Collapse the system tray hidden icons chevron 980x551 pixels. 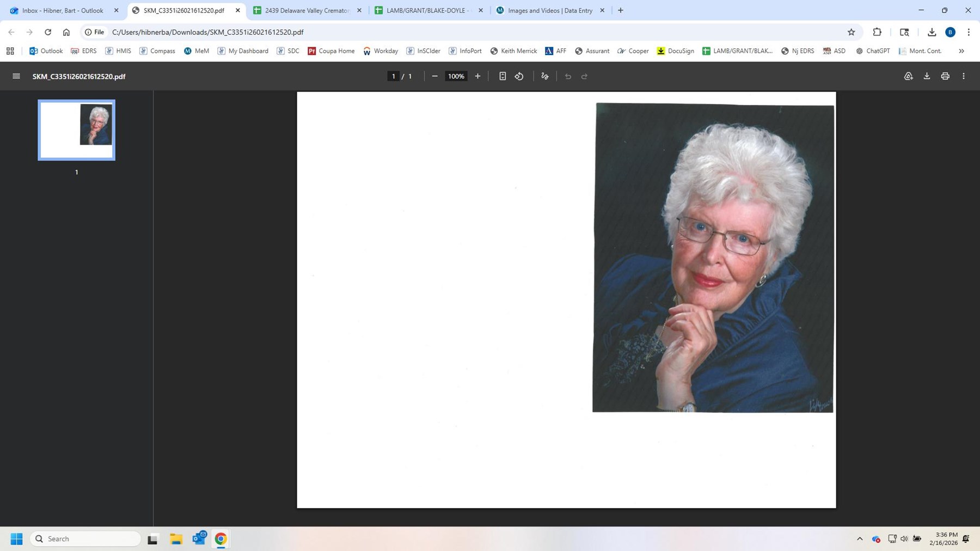click(859, 538)
